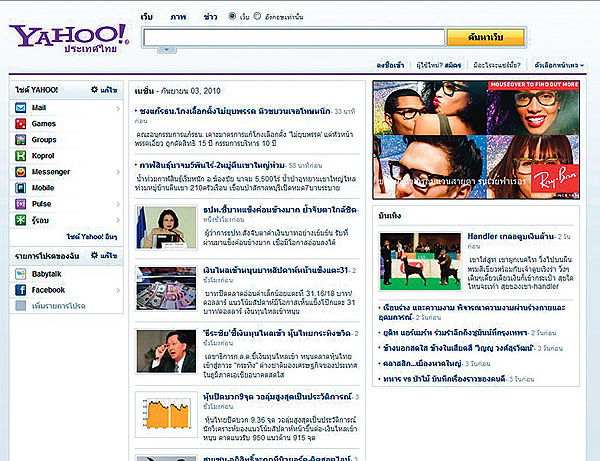Viewport: 600px width, 461px height.
Task: Click the more Yahoo! sites link
Action: click(x=92, y=237)
